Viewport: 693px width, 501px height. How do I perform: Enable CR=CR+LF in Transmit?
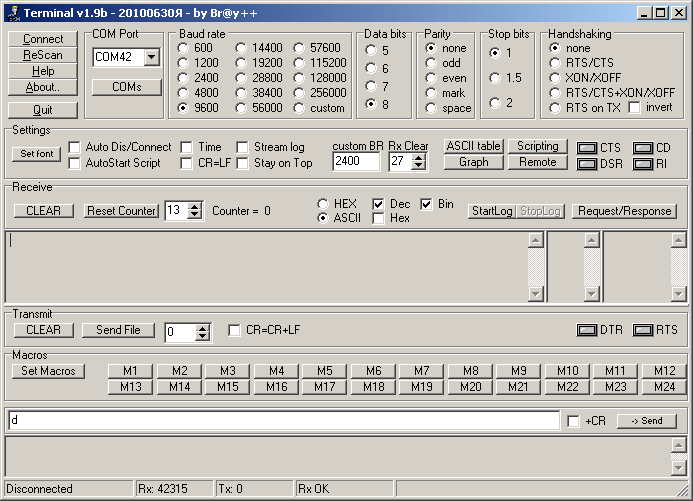click(x=234, y=330)
